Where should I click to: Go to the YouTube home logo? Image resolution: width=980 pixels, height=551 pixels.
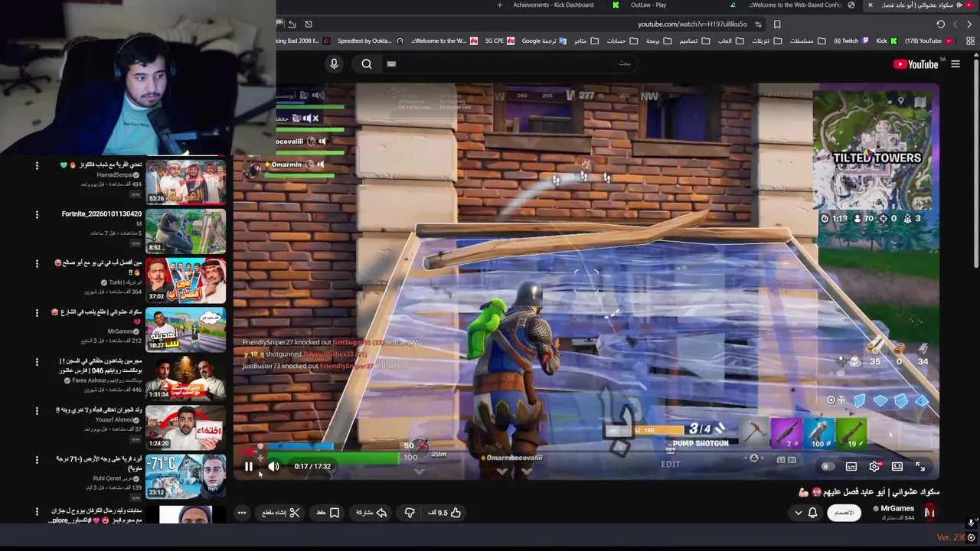pos(916,64)
